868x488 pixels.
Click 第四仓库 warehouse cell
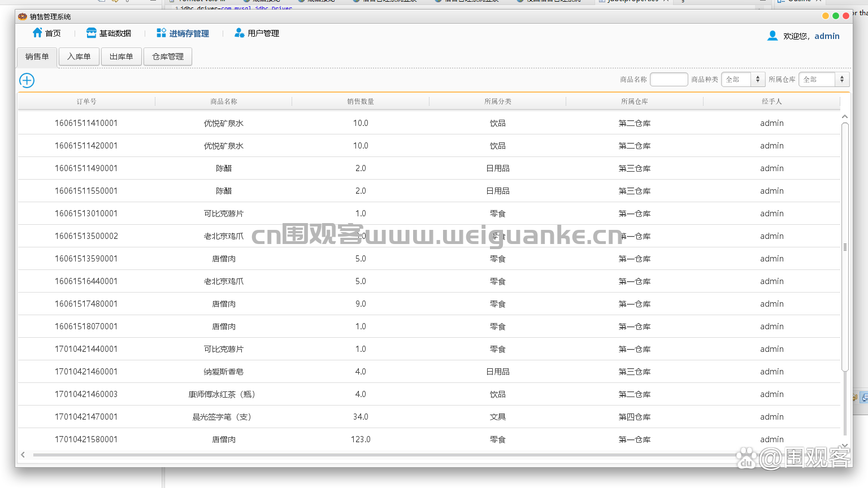635,417
